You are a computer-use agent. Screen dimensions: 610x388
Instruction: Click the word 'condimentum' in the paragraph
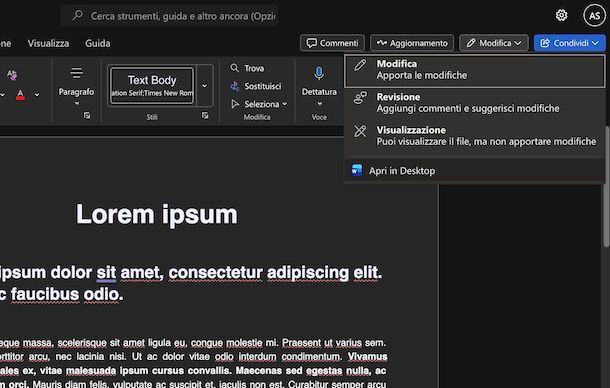point(311,357)
